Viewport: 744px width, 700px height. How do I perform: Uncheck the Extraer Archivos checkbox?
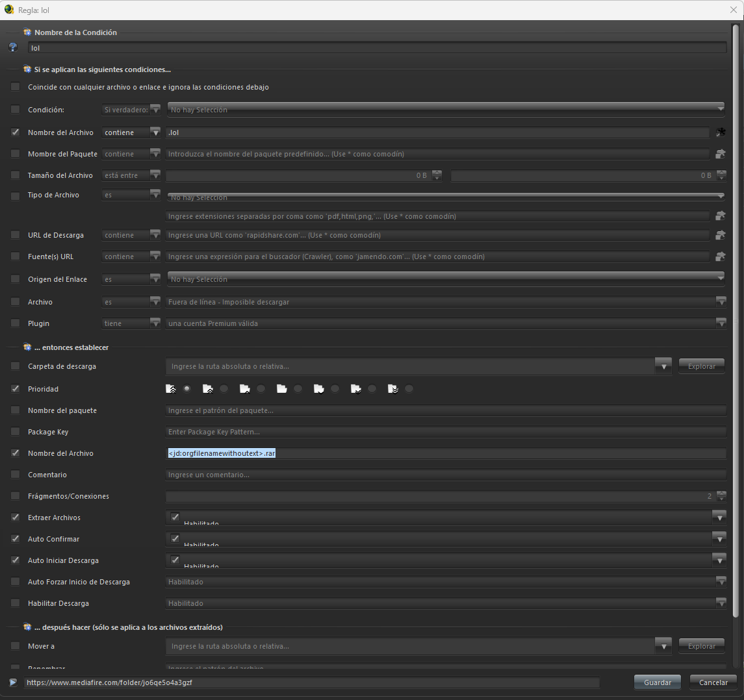(x=15, y=518)
